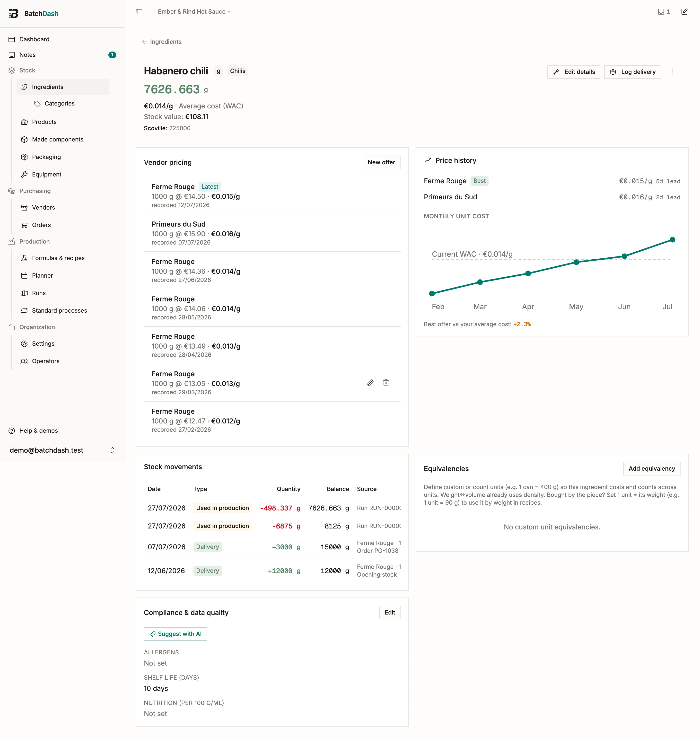Click the 10 days shelf life value
700x738 pixels.
pos(156,689)
